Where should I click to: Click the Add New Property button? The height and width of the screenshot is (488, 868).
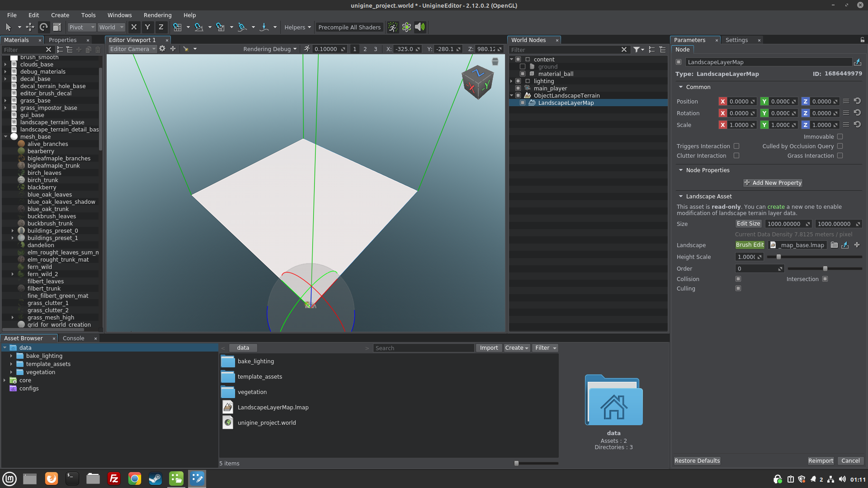[773, 183]
